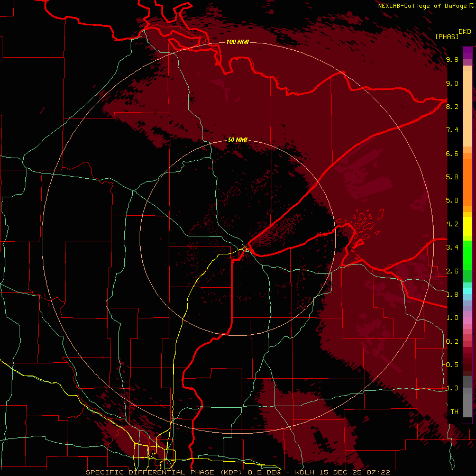Click the [PHAS] label near the color scale
476x476 pixels.
click(447, 36)
